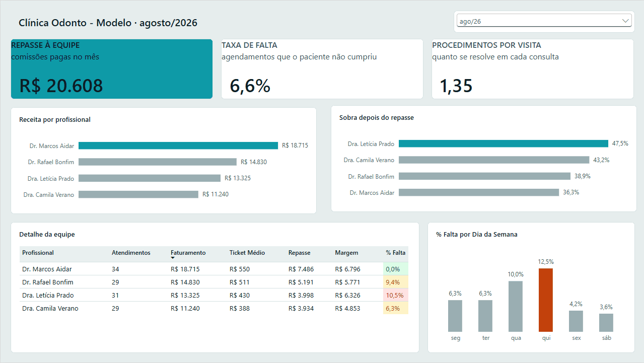Screen dimensions: 644x363
Task: Click the R$ 7.486 repasse cell
Action: (x=301, y=269)
